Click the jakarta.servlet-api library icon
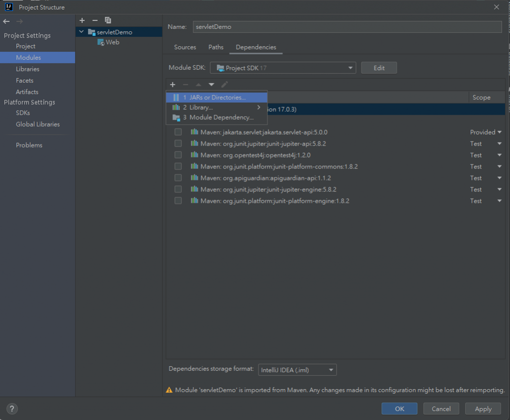Screen dimensions: 510x420 coord(195,132)
